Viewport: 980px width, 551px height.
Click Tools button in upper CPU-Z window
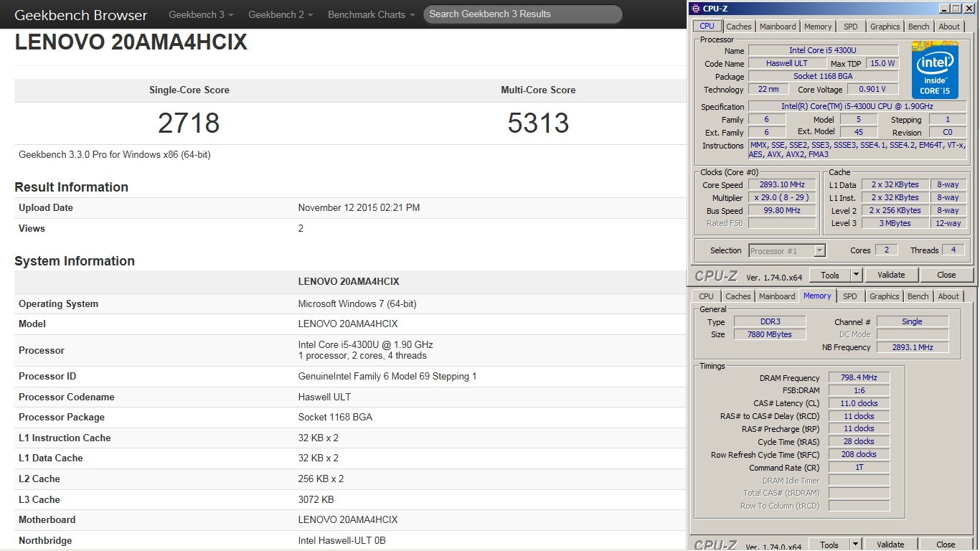point(830,275)
